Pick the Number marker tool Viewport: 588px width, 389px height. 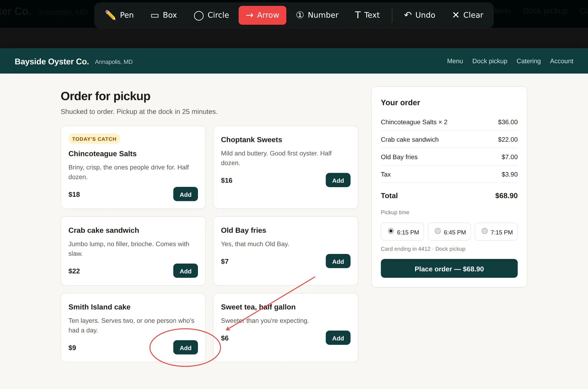317,15
